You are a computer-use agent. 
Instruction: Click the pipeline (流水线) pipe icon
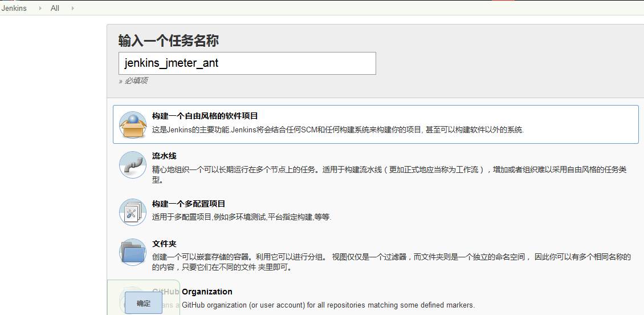133,164
